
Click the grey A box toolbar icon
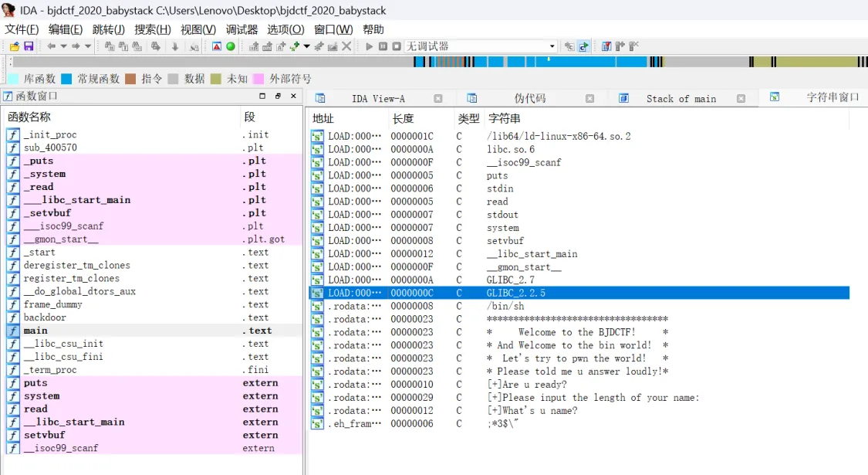(281, 46)
